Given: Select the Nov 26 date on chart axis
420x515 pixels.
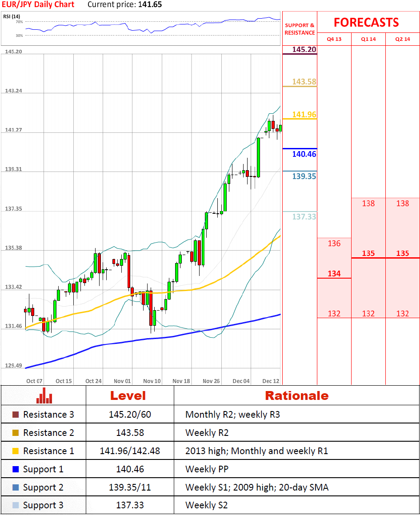Looking at the screenshot, I should (211, 381).
